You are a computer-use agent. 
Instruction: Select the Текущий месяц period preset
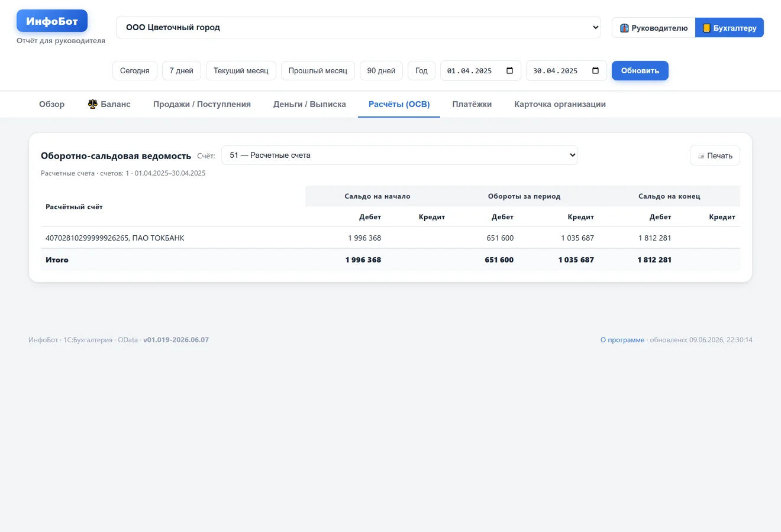(x=241, y=70)
